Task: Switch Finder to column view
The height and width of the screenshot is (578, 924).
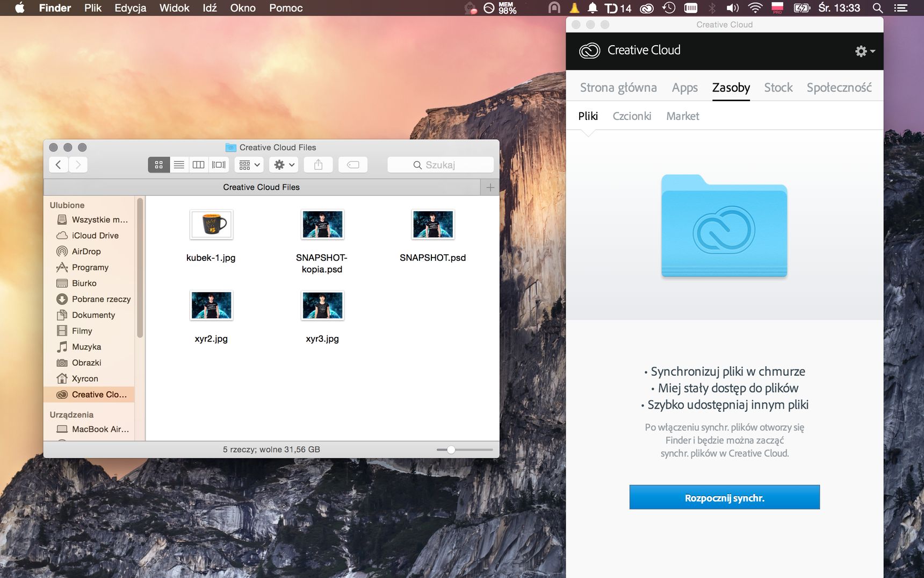Action: [198, 165]
